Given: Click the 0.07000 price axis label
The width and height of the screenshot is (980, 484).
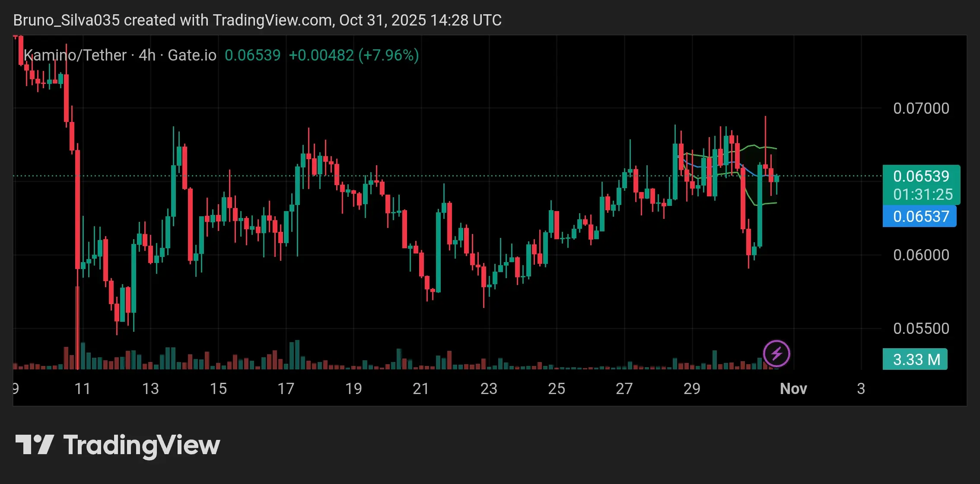Looking at the screenshot, I should [x=921, y=108].
